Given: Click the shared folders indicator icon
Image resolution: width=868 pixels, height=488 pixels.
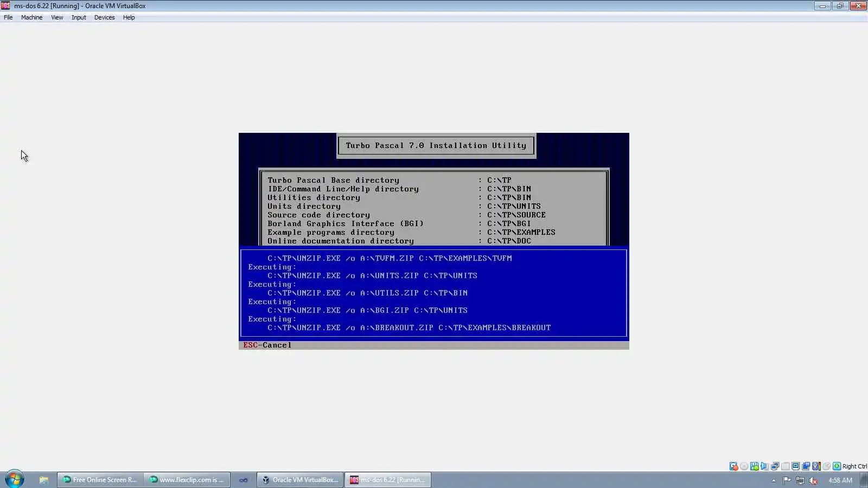Looking at the screenshot, I should click(x=806, y=466).
